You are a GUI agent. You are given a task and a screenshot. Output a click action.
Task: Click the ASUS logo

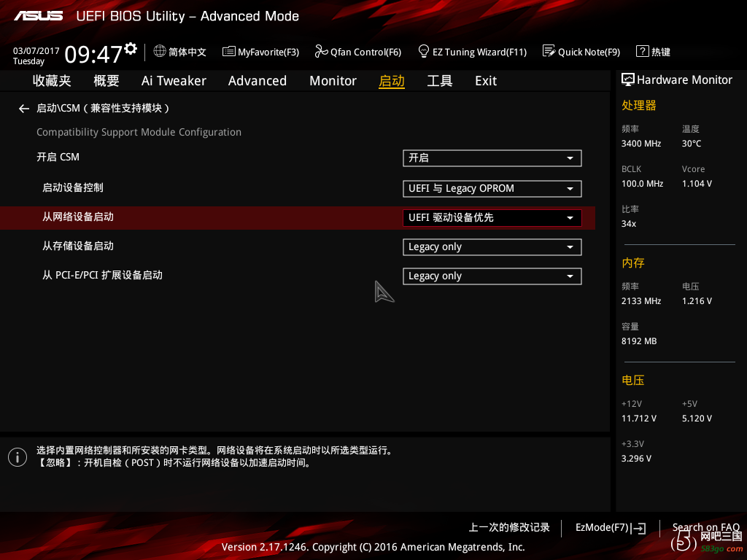[x=39, y=16]
